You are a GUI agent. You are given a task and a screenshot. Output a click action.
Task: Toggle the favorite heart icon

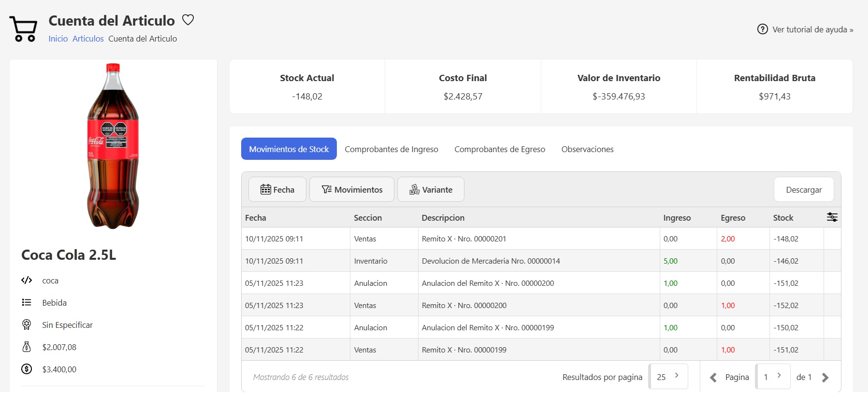click(x=188, y=20)
